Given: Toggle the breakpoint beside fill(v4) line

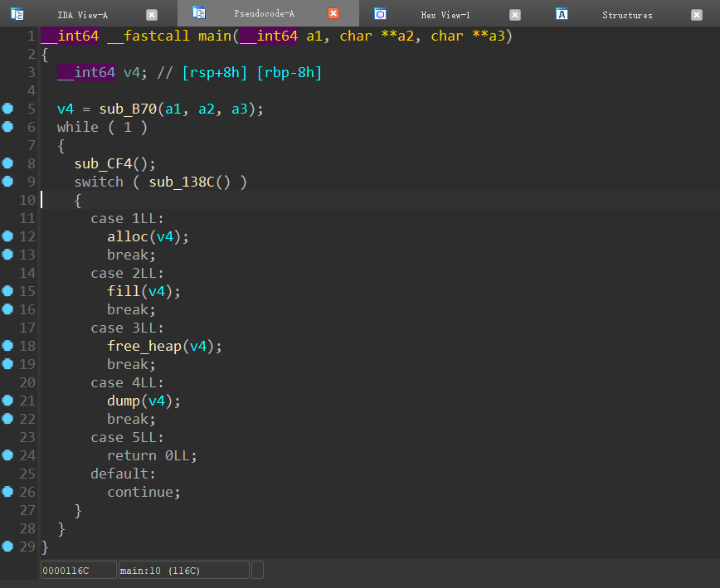Looking at the screenshot, I should [7, 291].
